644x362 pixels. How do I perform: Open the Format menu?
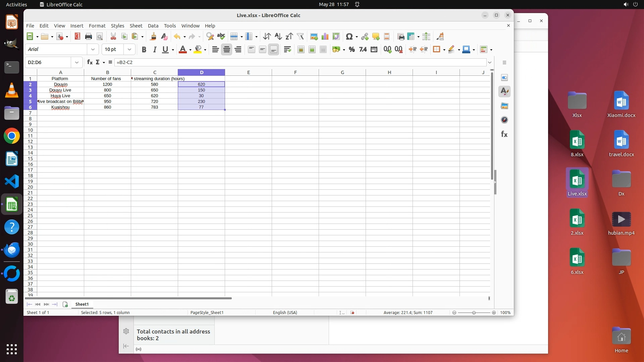click(97, 26)
